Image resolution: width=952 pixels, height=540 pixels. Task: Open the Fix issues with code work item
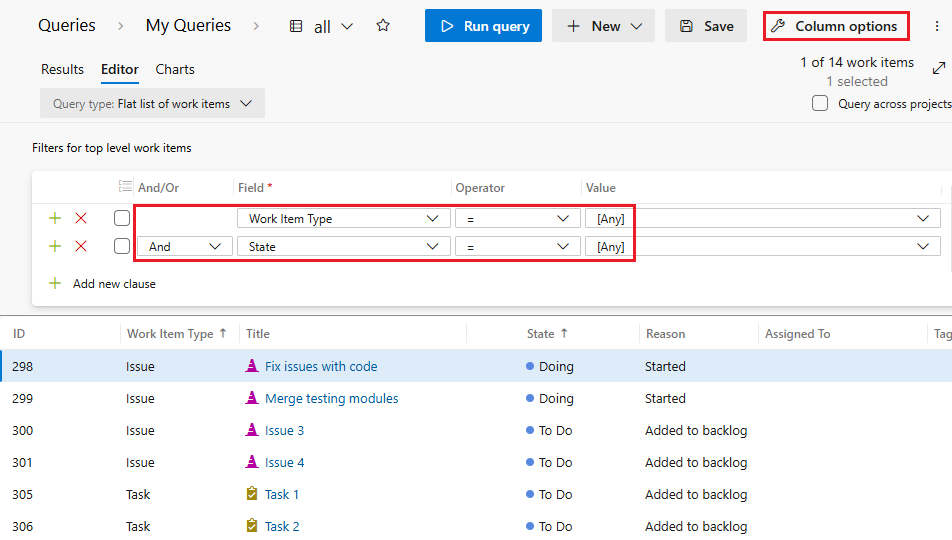pos(321,366)
